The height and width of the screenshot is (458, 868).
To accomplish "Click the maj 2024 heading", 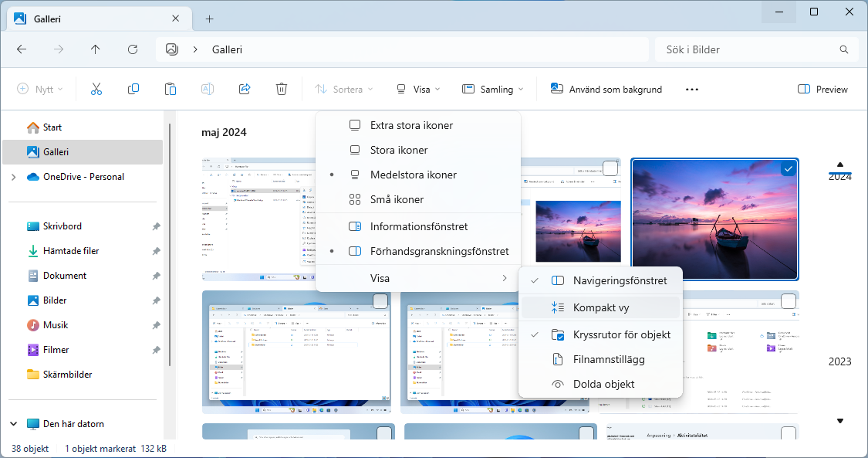I will [x=224, y=132].
